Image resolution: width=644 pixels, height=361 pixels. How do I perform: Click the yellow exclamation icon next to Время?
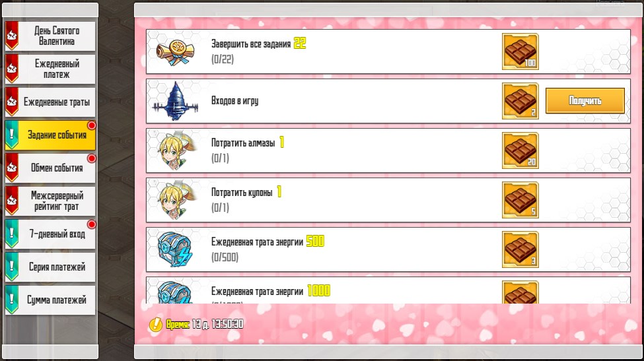pos(156,325)
